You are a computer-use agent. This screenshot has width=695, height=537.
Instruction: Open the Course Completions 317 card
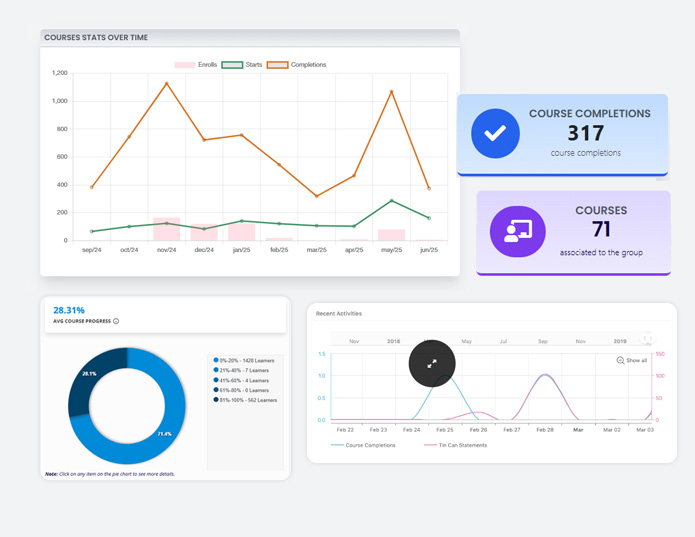point(562,134)
